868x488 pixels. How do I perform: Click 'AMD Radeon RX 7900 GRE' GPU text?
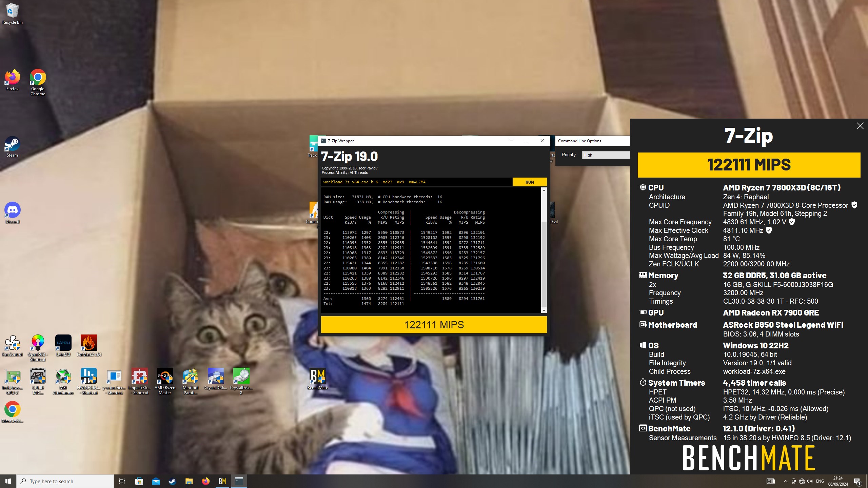771,312
